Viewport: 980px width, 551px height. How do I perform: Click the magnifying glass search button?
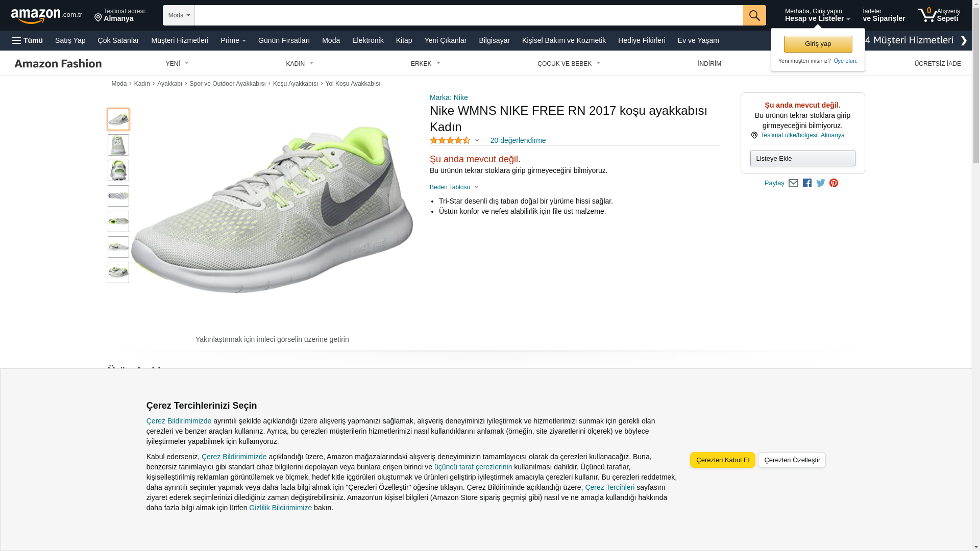754,15
